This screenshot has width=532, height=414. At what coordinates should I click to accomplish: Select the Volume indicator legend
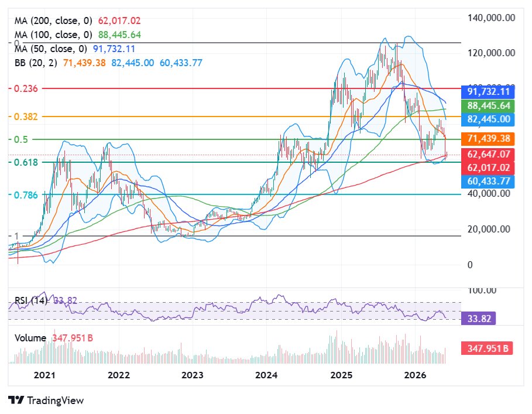point(30,338)
